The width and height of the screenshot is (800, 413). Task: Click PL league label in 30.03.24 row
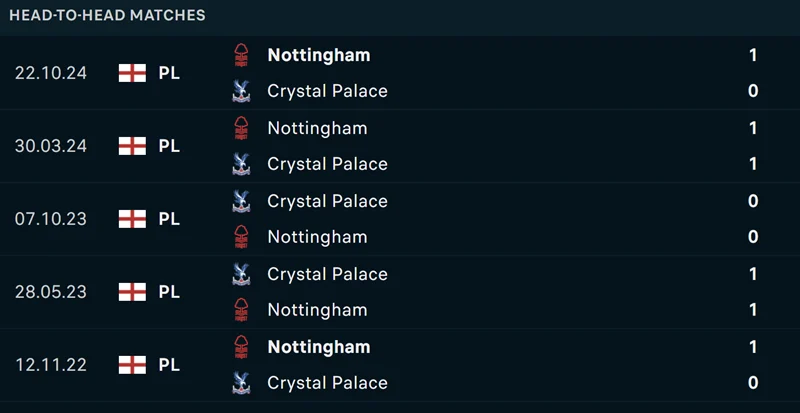[x=169, y=146]
